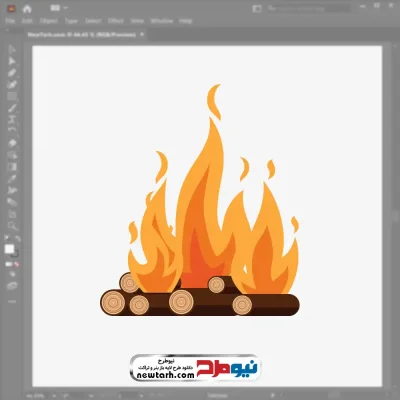
Task: Click the white Fill color swatch
Action: 10,249
